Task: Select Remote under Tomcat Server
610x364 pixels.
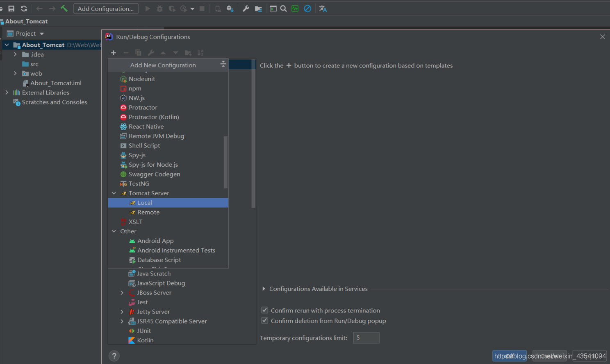Action: [168, 212]
